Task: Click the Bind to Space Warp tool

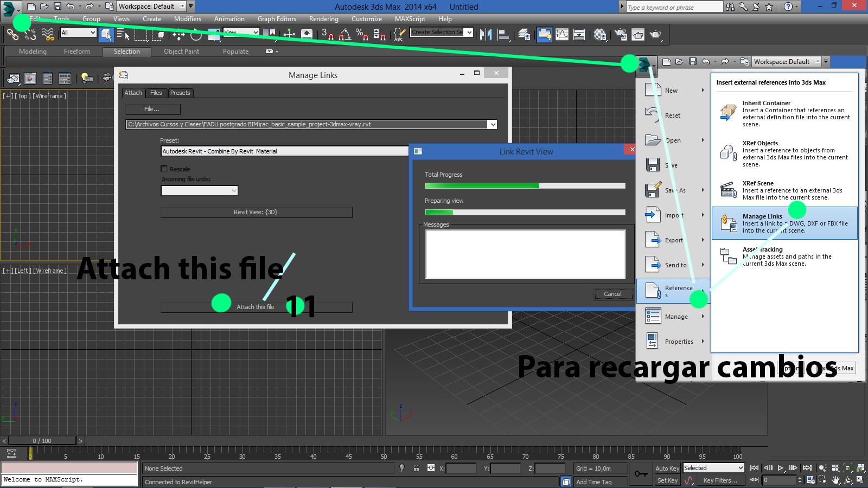Action: tap(48, 35)
